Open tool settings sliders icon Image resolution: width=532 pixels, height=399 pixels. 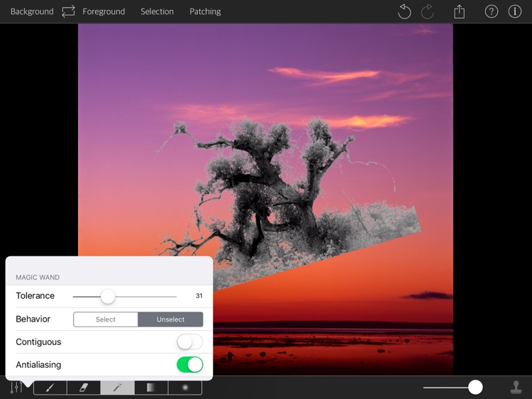point(16,388)
